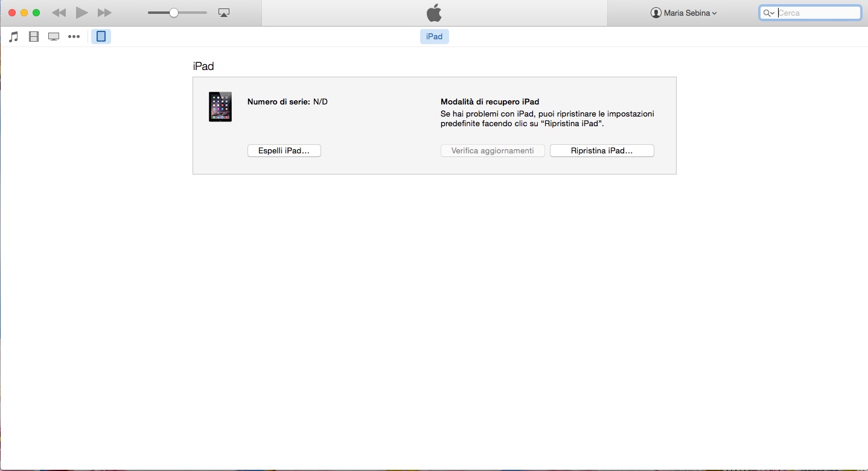Select the iPad device icon in toolbar
Image resolution: width=868 pixels, height=471 pixels.
tap(101, 37)
